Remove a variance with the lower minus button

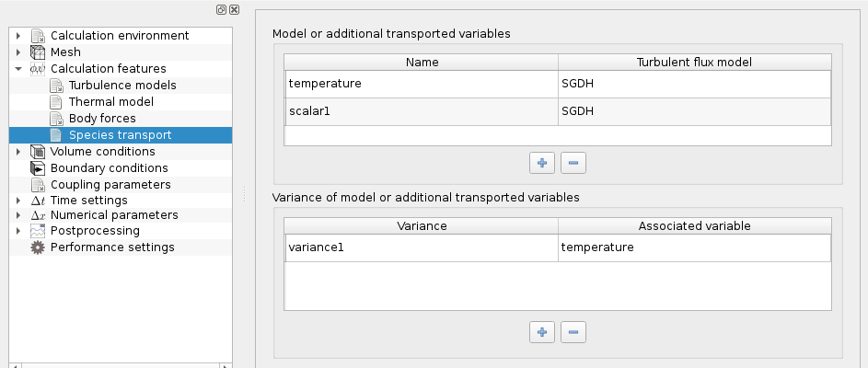[x=573, y=331]
